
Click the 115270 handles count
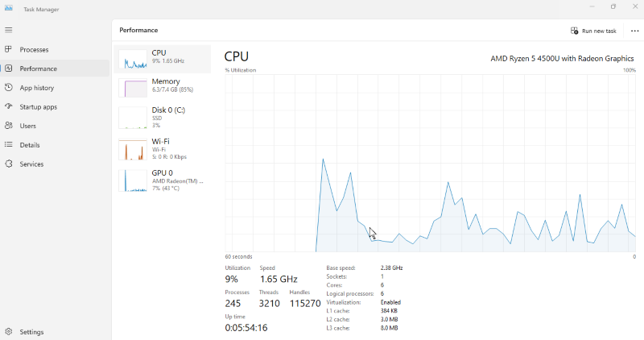(x=305, y=304)
